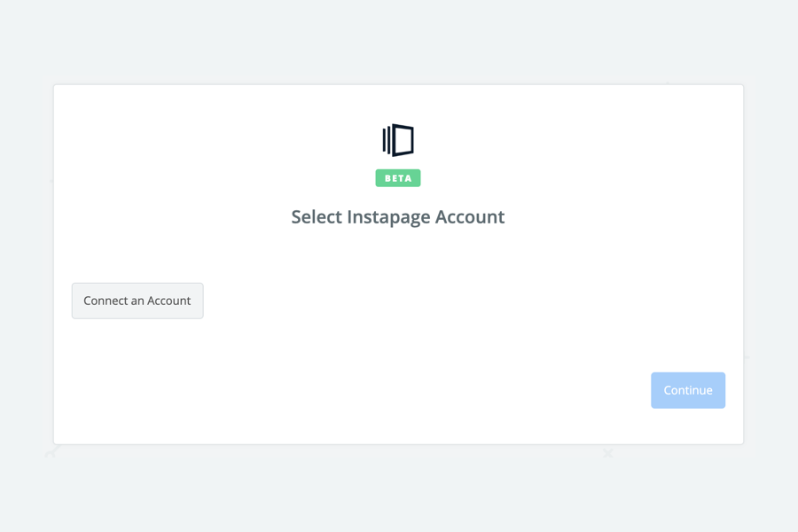This screenshot has width=798, height=532.
Task: Proceed with the Continue button
Action: coord(688,390)
